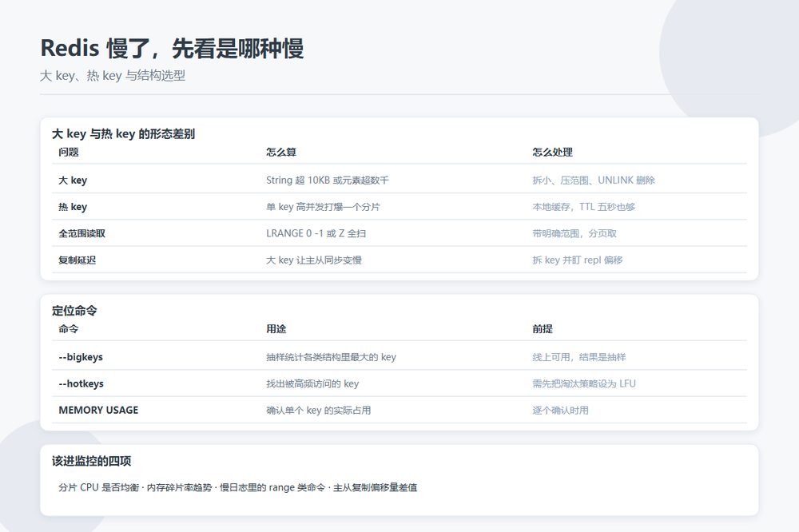Click the '问题' column header
Screen dimensions: 799x532
pyautogui.click(x=69, y=152)
